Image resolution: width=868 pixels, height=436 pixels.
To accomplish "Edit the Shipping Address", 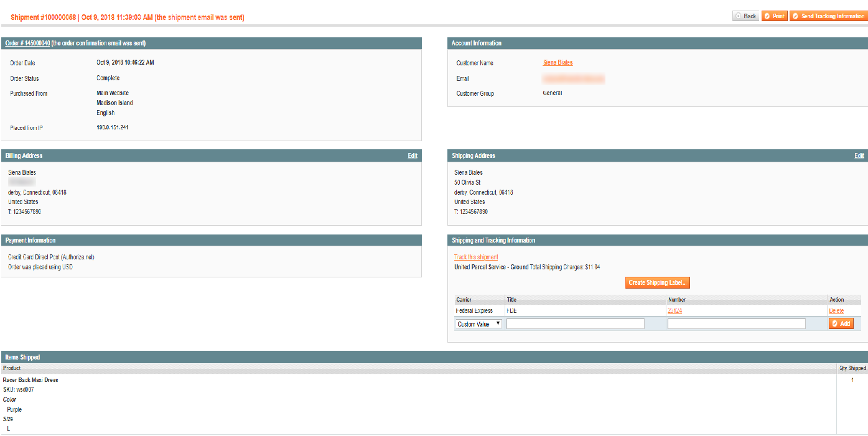I will (x=859, y=156).
